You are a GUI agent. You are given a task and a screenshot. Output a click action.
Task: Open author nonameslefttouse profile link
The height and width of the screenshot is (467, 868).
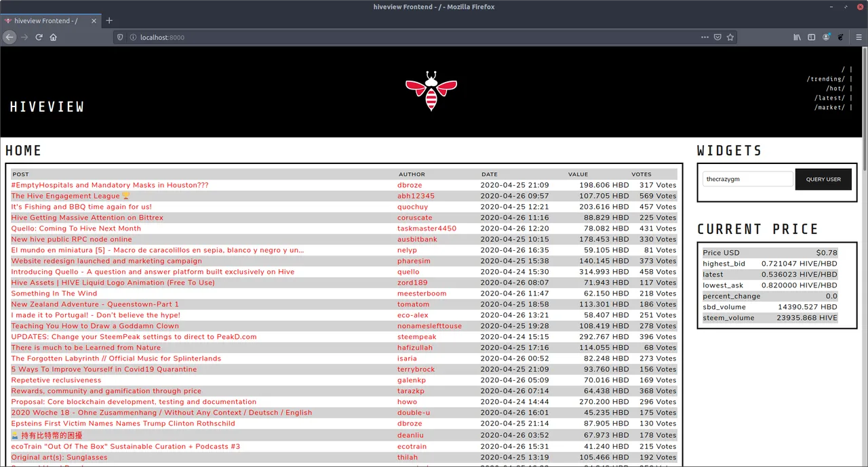(429, 326)
